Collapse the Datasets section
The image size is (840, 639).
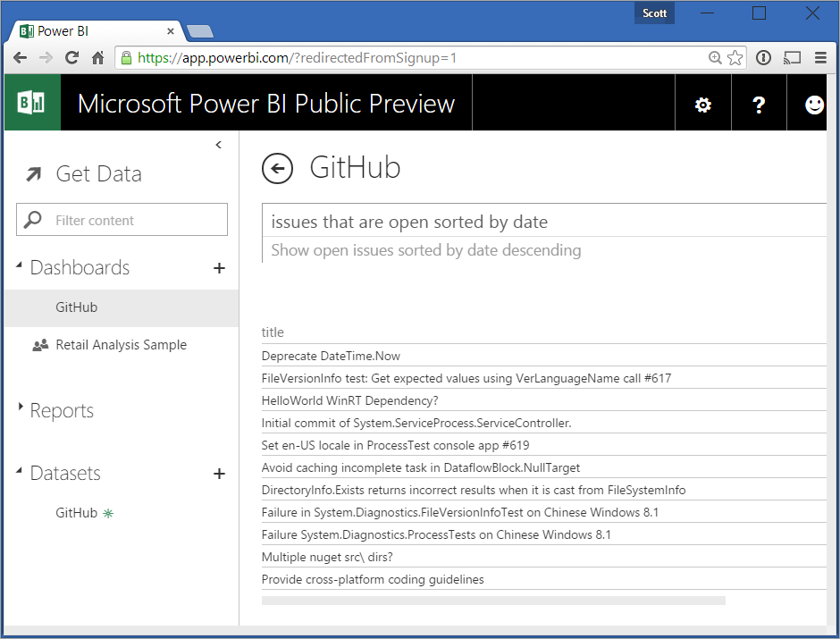click(x=21, y=473)
